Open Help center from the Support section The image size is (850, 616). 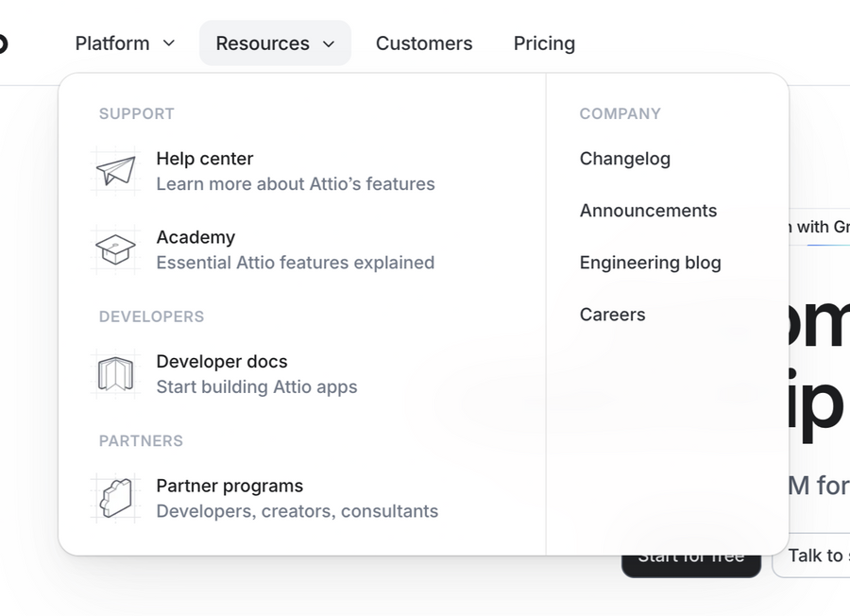click(205, 159)
